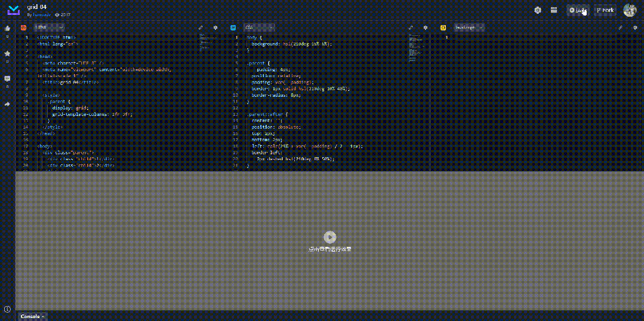The image size is (644, 321).
Task: Click the star favorite icon in sidebar
Action: point(7,54)
